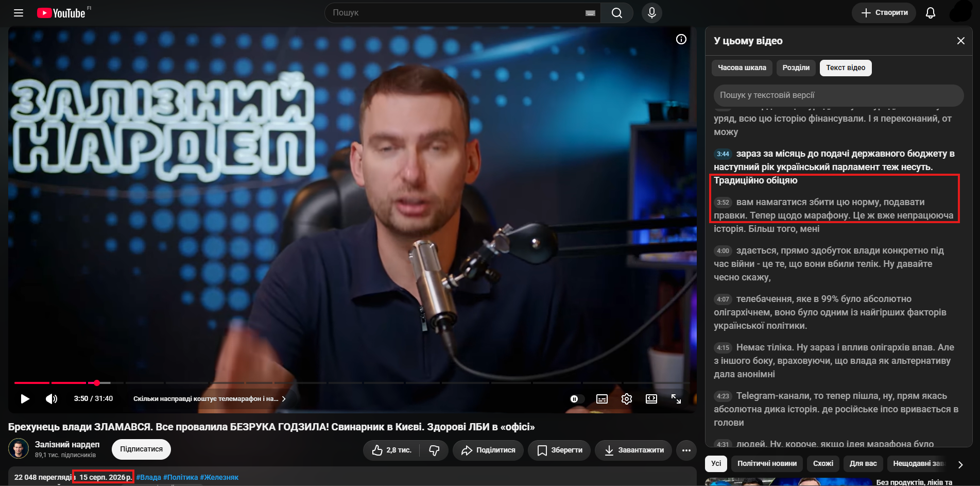
Task: Play the video
Action: click(x=25, y=399)
